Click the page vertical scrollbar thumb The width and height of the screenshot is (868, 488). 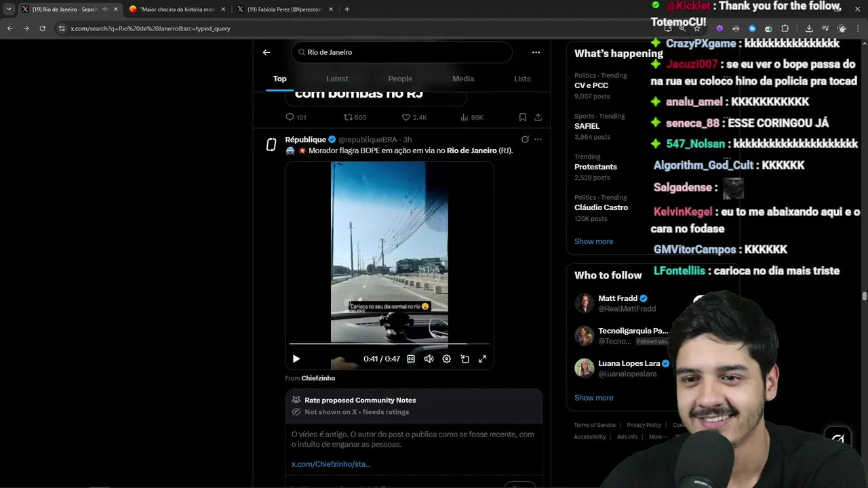(x=864, y=296)
